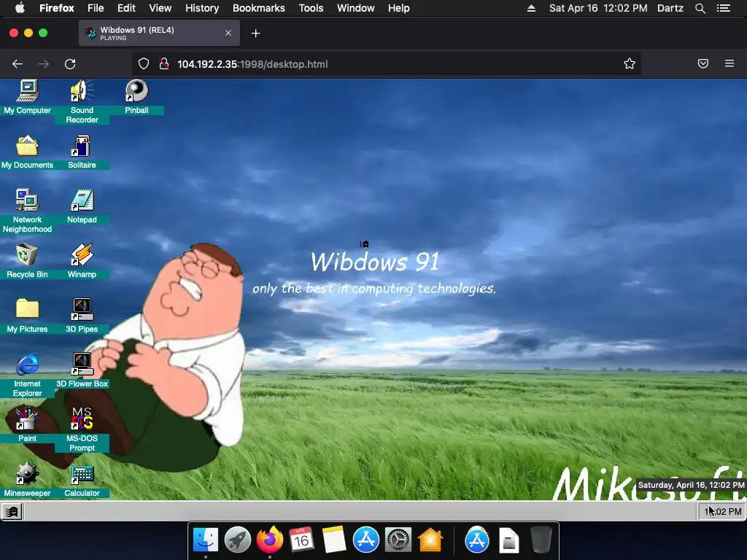Viewport: 747px width, 560px height.
Task: Close the Wibdows 91 (REL4) tab
Action: pyautogui.click(x=228, y=33)
